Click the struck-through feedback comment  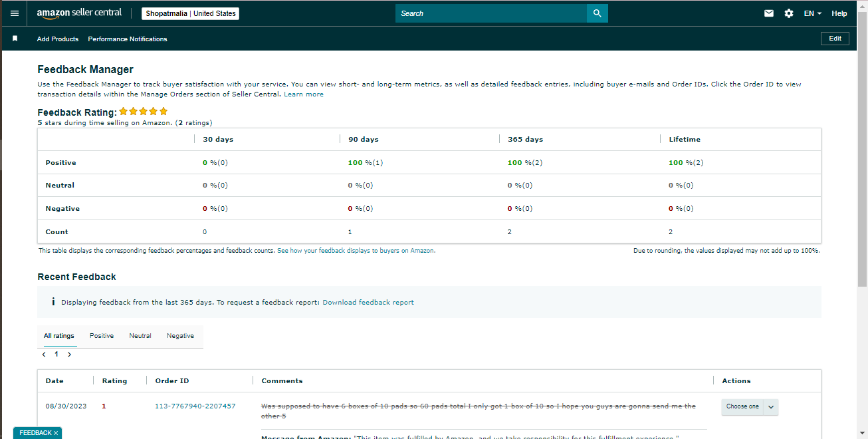pos(479,411)
